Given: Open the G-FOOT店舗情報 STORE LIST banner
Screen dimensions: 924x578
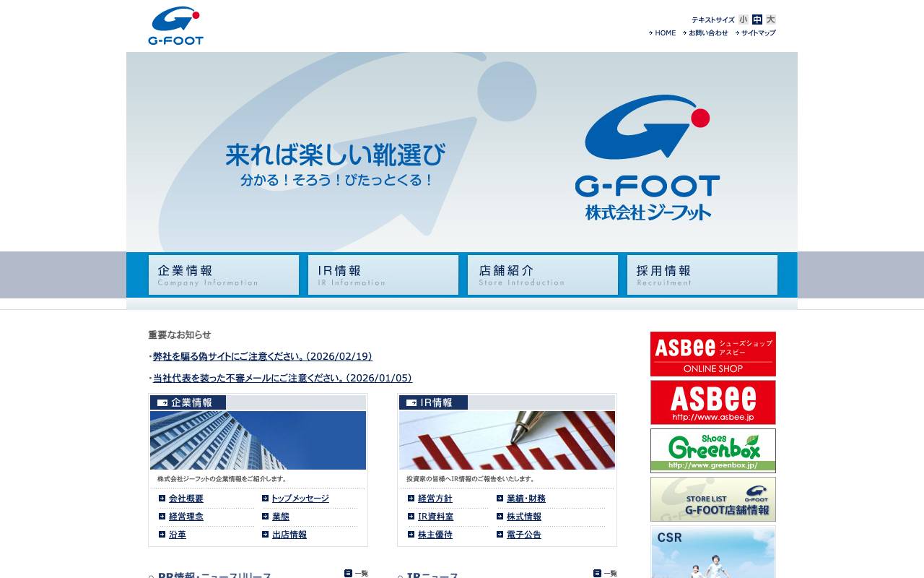Looking at the screenshot, I should pyautogui.click(x=712, y=499).
